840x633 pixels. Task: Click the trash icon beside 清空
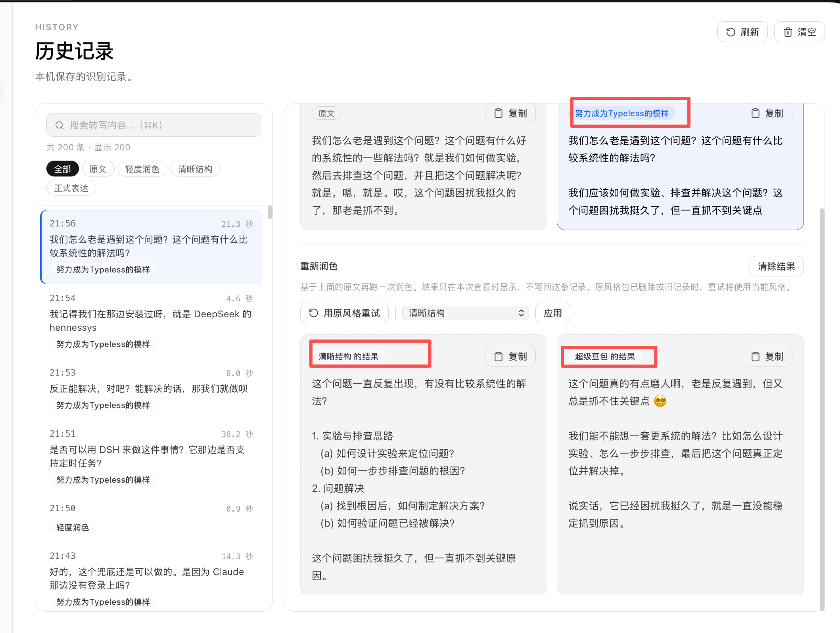[788, 32]
